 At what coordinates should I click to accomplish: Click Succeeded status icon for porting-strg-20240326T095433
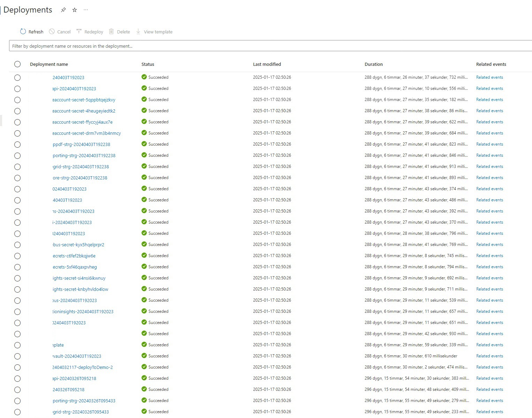point(144,400)
